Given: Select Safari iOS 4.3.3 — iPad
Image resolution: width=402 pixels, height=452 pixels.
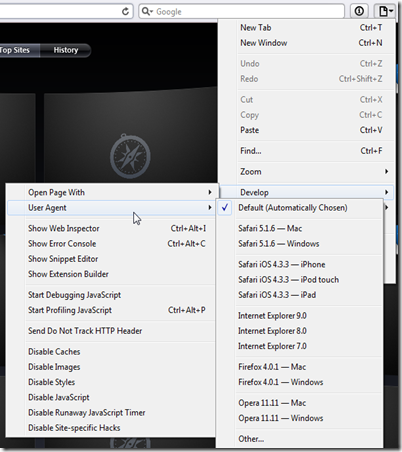Looking at the screenshot, I should click(300, 295).
